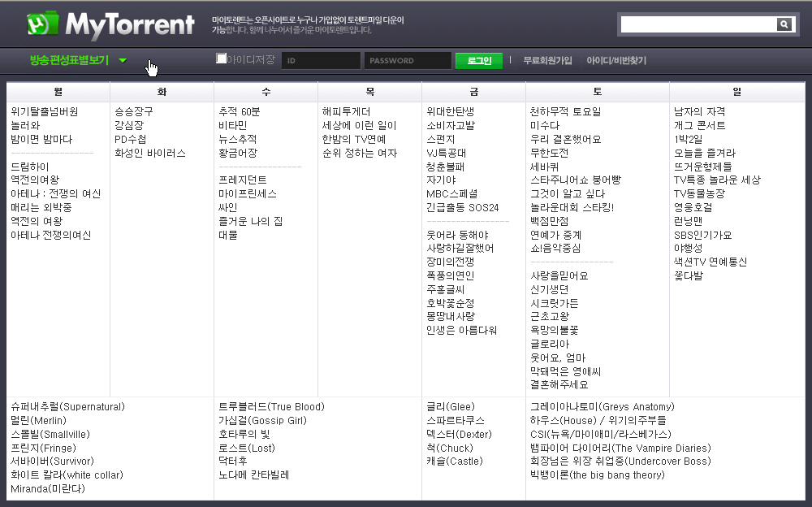Click the search magnifier button
812x507 pixels.
point(784,24)
